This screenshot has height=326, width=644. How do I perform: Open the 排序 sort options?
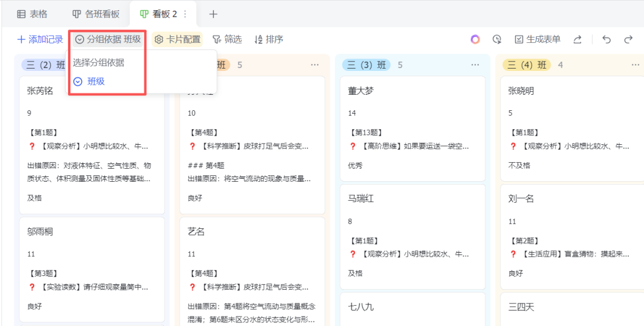pos(268,39)
